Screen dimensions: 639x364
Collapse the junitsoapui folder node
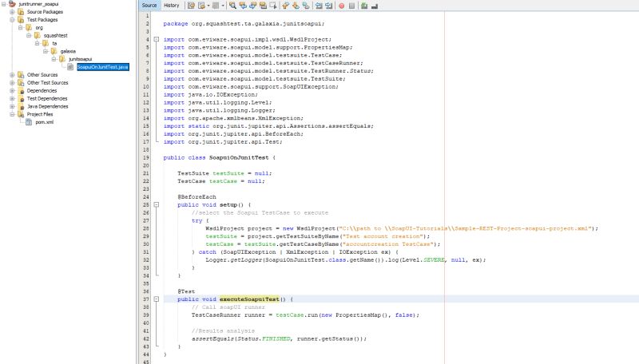54,59
